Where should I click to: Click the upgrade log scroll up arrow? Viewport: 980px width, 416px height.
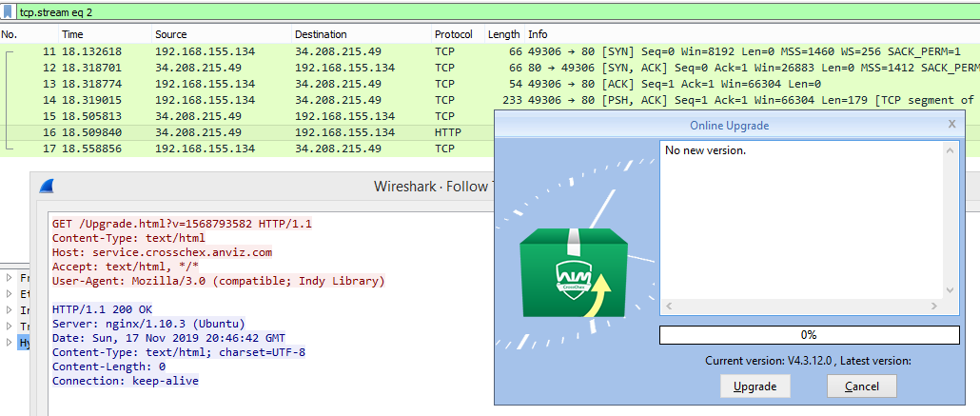click(950, 150)
